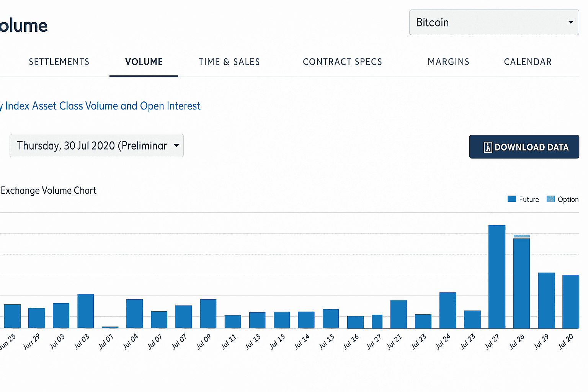
Task: Open Index Asset Class Volume and Open Interest link
Action: (103, 106)
